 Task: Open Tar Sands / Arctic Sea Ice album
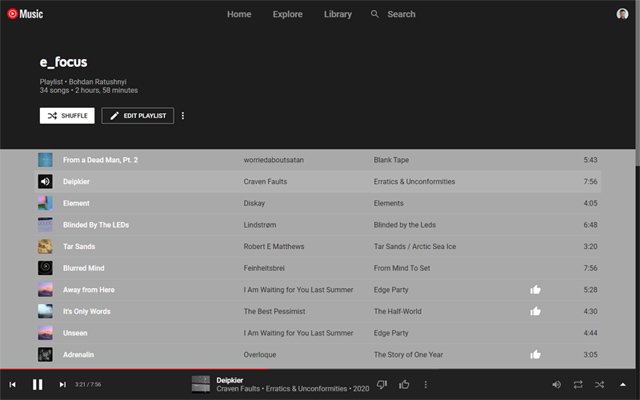tap(415, 247)
